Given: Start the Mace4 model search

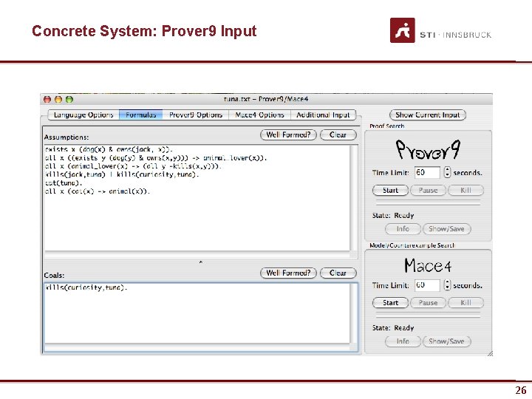Looking at the screenshot, I should (390, 303).
